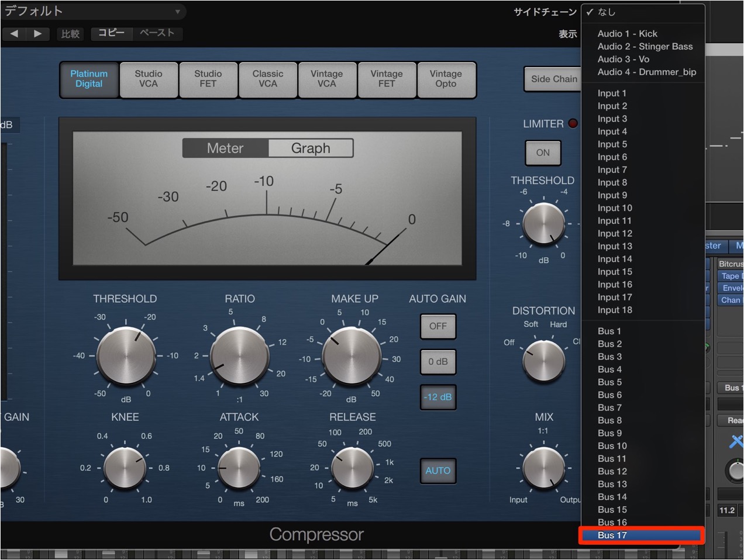The width and height of the screenshot is (744, 560).
Task: Click the Side Chain button
Action: [553, 79]
